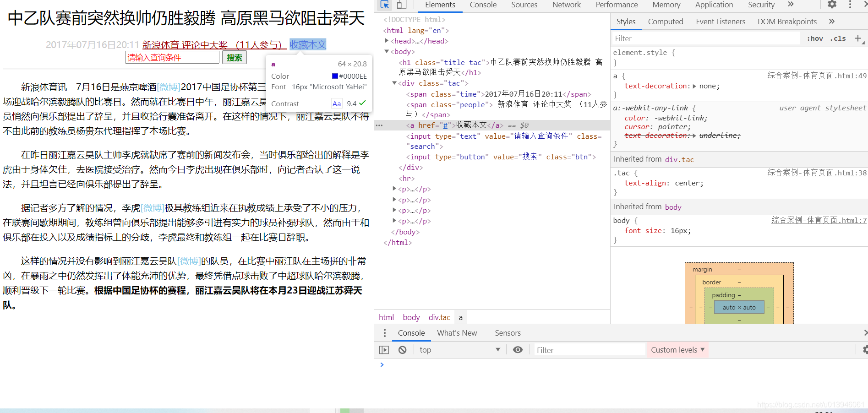Open the Sources tab
Viewport: 868px width, 413px height.
(524, 5)
